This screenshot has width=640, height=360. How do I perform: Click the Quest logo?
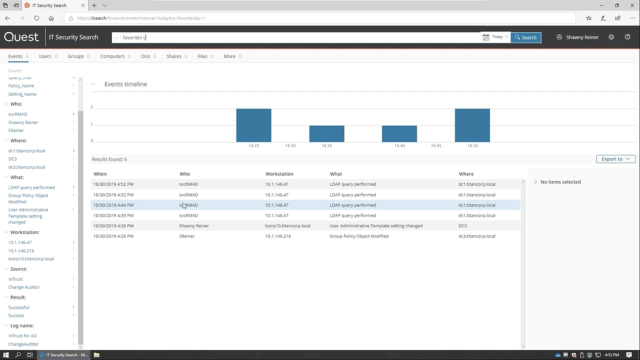21,37
